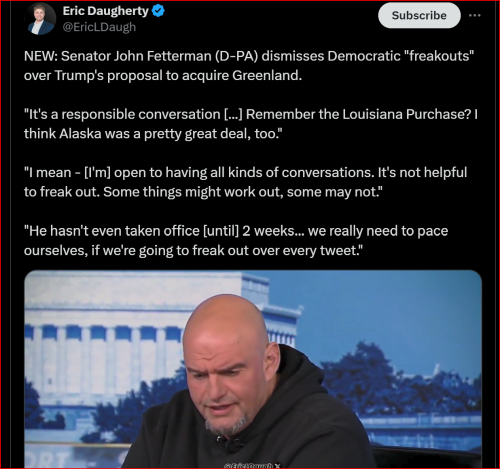This screenshot has height=469, width=500.
Task: Click the 'NEW: Senator John Fetterman' paragraph
Action: [x=249, y=66]
